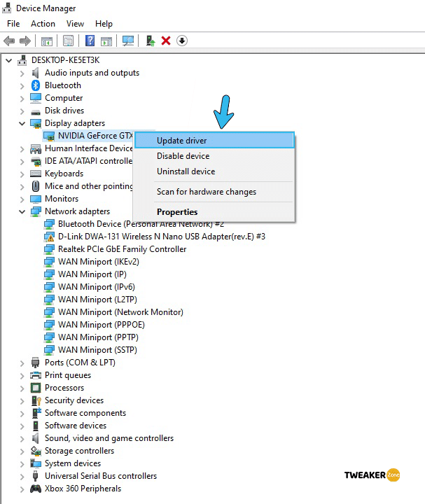The width and height of the screenshot is (425, 504).
Task: Click Show/Hide Console Tree toolbar icon
Action: tap(47, 41)
